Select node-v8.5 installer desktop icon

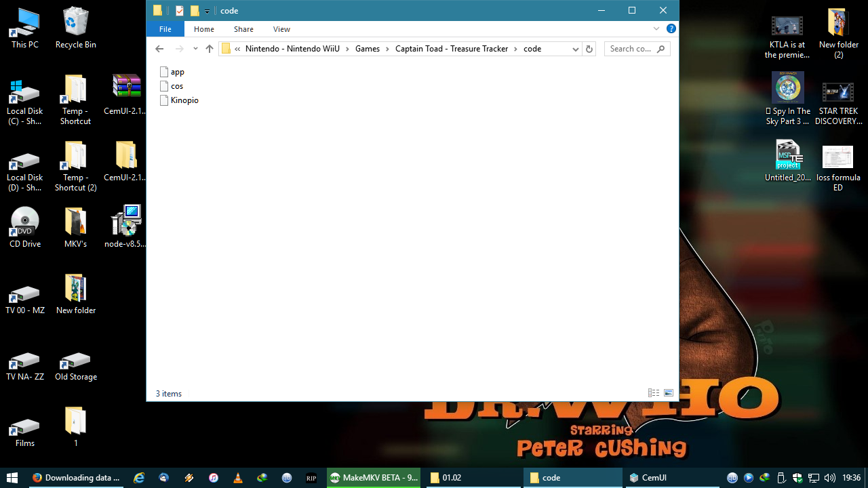(x=126, y=227)
